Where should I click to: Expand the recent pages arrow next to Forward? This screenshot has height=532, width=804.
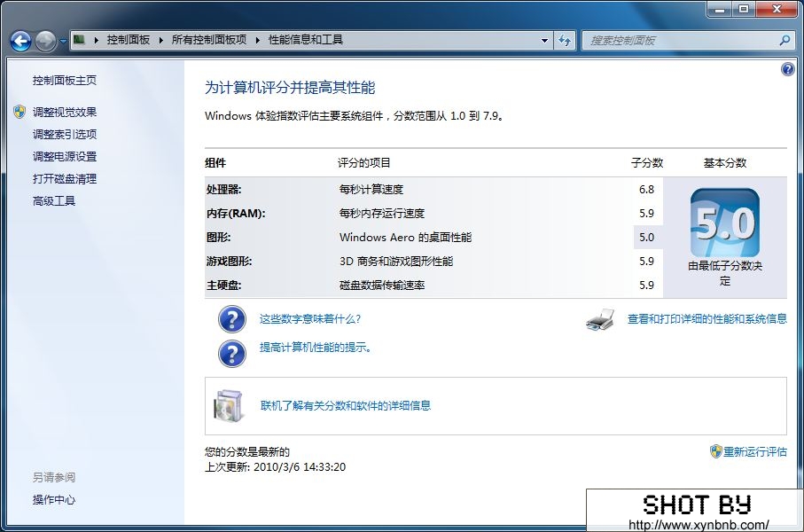pyautogui.click(x=63, y=42)
